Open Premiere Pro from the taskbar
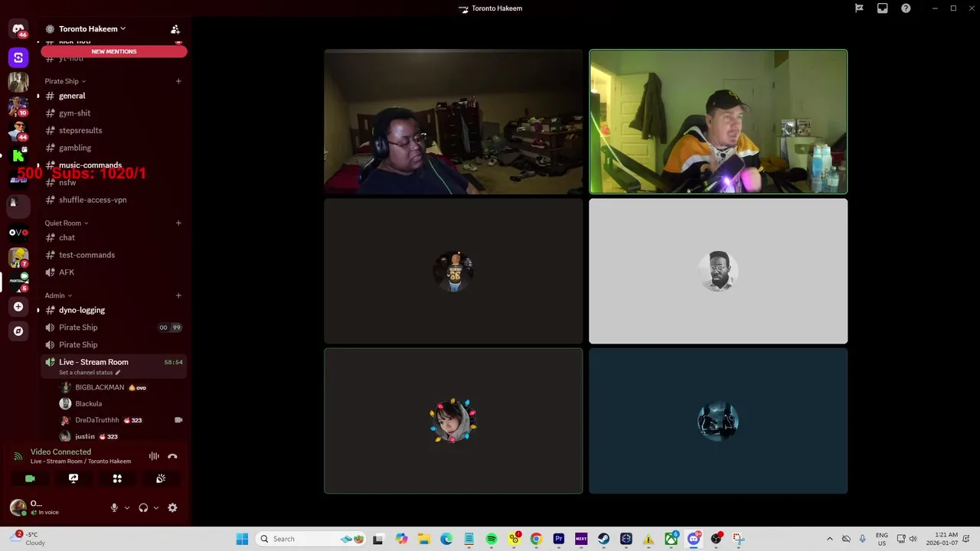The image size is (980, 551). pos(559,539)
